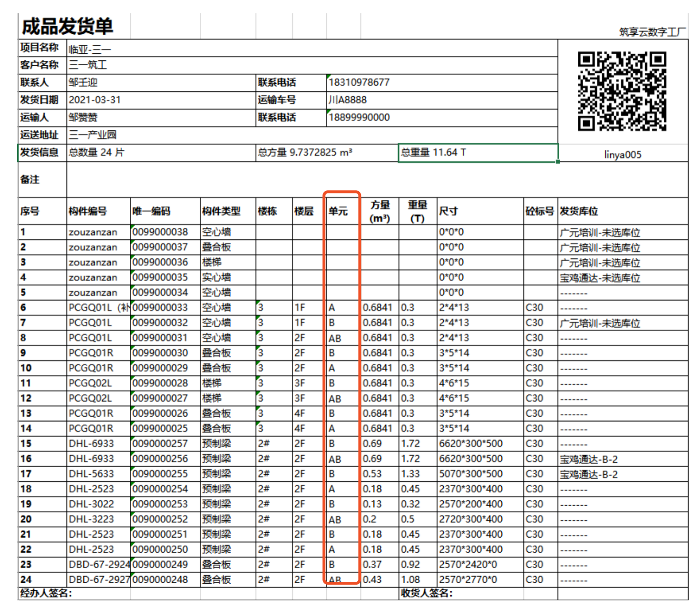This screenshot has height=607, width=700.
Task: Select unique code 0099000036
Action: pos(160,262)
